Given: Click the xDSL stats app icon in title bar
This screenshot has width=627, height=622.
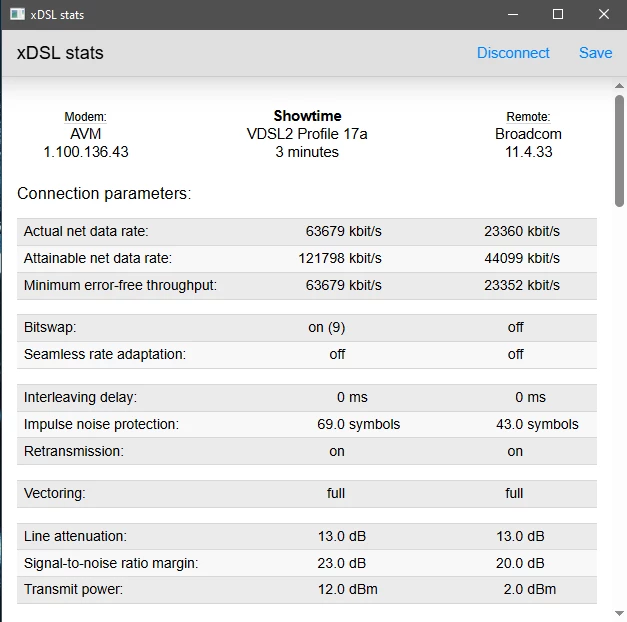Looking at the screenshot, I should click(18, 14).
